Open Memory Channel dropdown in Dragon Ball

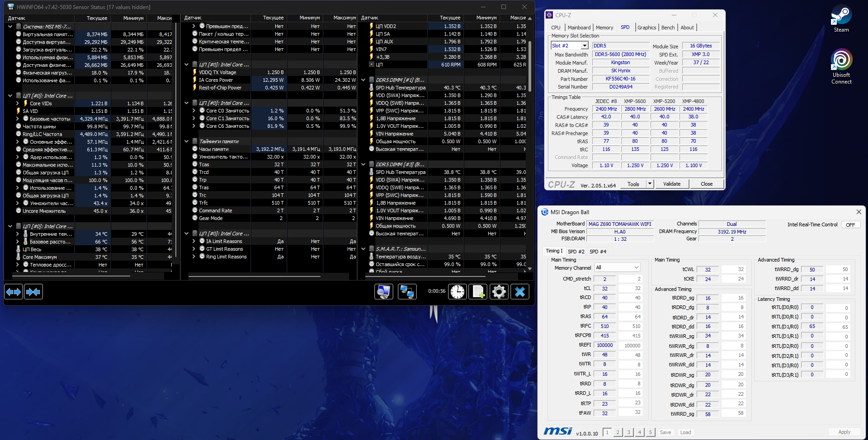click(618, 267)
